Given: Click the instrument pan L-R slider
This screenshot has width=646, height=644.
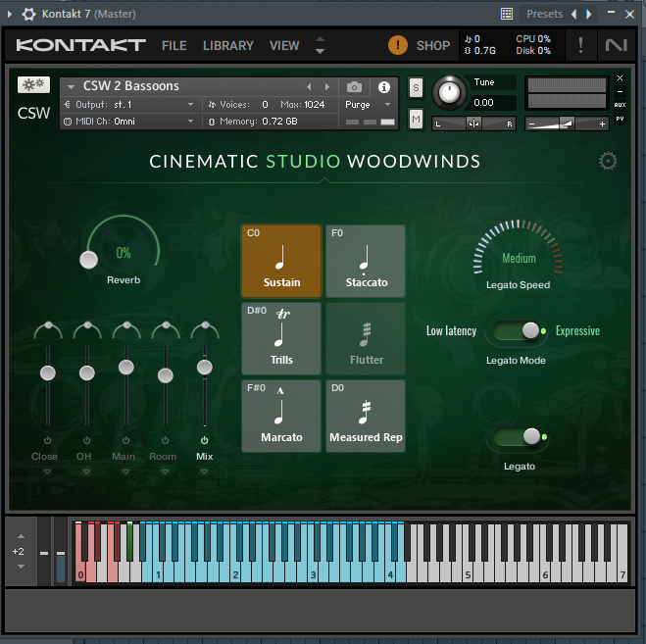Looking at the screenshot, I should (x=473, y=124).
